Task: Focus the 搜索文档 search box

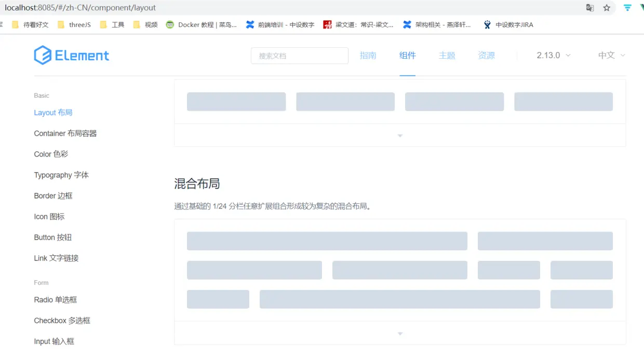Action: (x=300, y=56)
